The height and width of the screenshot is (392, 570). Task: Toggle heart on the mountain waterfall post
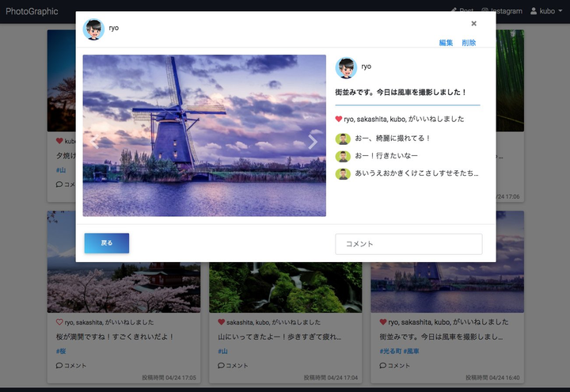[x=221, y=322]
